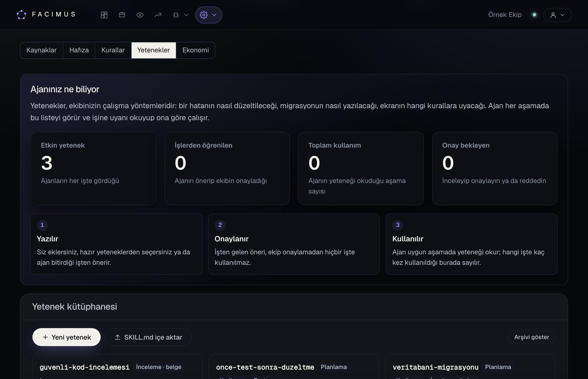
Task: Open the calendar board icon in navbar
Action: pos(122,15)
